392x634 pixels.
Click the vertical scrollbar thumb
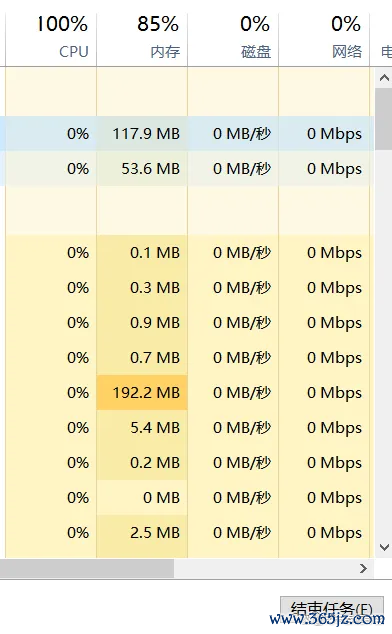click(x=384, y=119)
